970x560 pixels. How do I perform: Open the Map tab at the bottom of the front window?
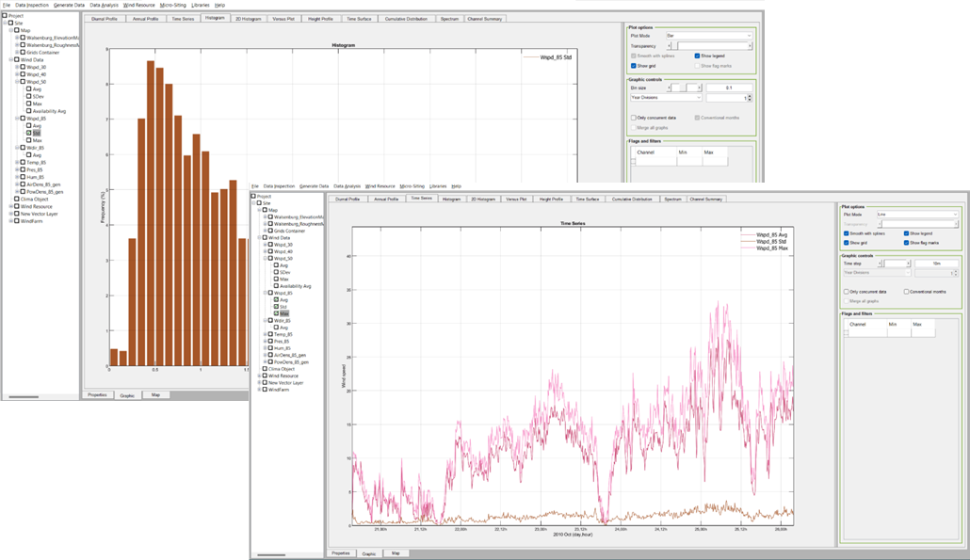click(395, 553)
